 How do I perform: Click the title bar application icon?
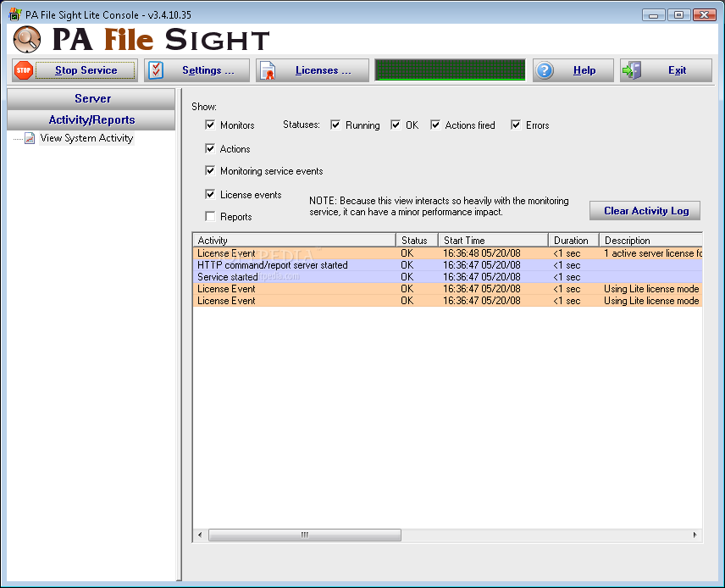(14, 14)
